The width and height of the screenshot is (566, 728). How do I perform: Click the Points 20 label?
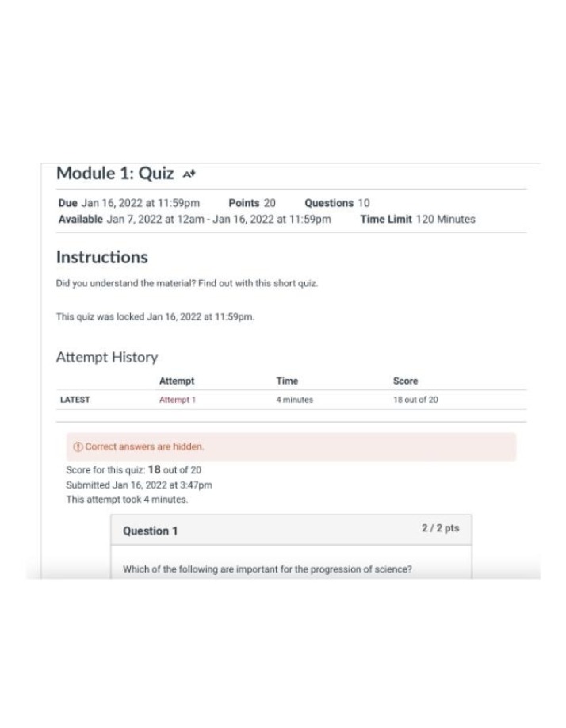click(x=252, y=203)
